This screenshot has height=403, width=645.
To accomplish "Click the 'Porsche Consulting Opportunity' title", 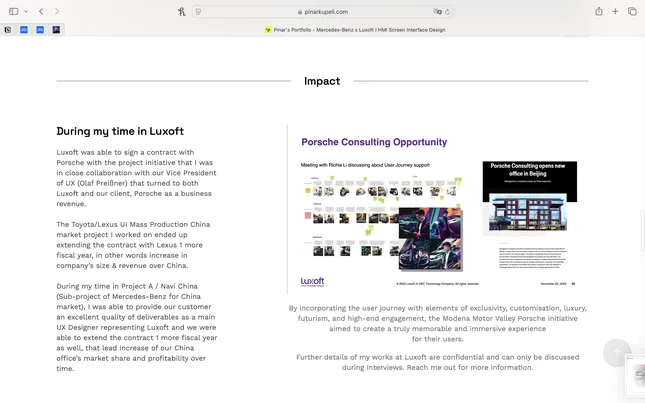I will (374, 142).
